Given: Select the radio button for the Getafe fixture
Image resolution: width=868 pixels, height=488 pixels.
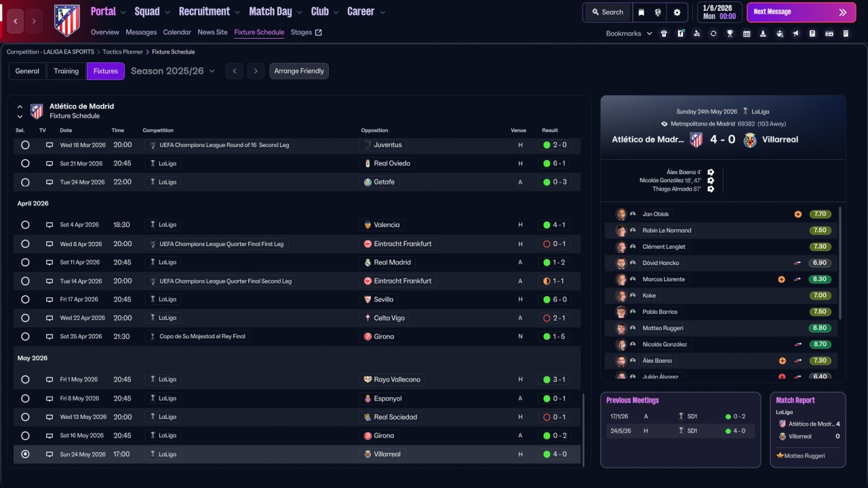Looking at the screenshot, I should point(25,182).
